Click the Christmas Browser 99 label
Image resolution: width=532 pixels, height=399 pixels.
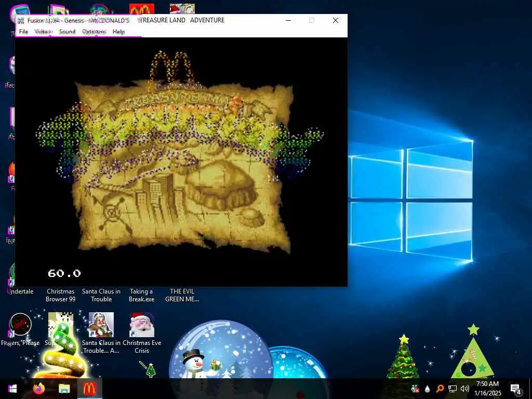(60, 295)
